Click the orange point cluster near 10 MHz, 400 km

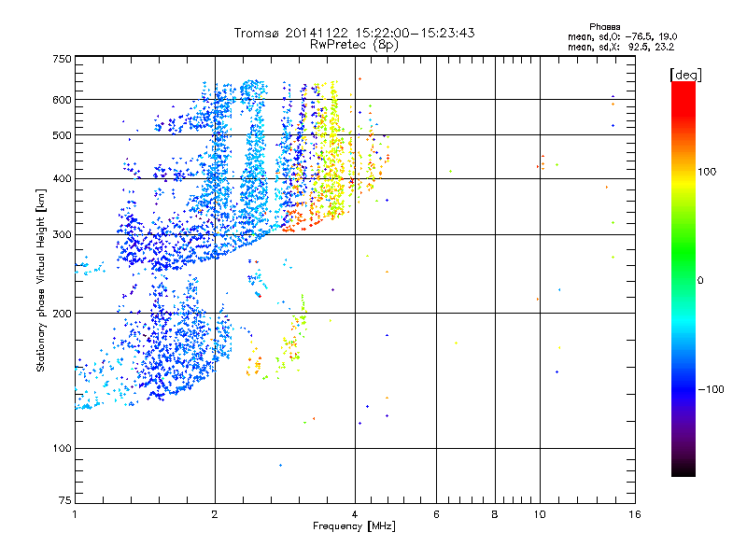pos(542,162)
